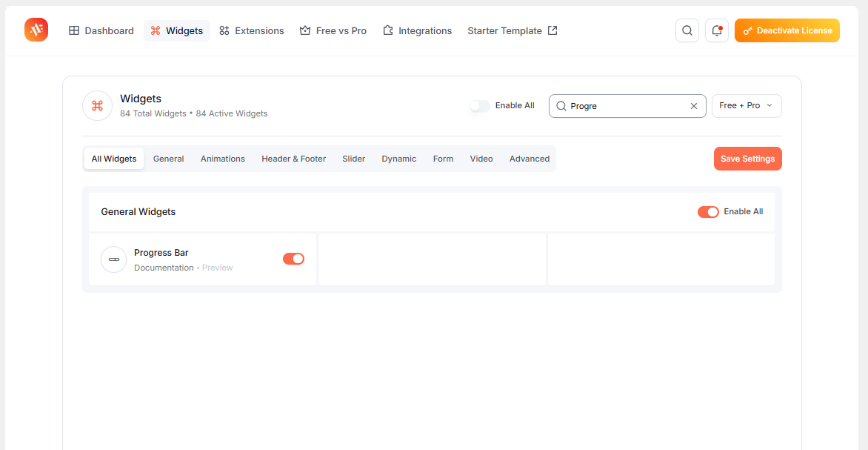Switch to the Video tab

(481, 159)
